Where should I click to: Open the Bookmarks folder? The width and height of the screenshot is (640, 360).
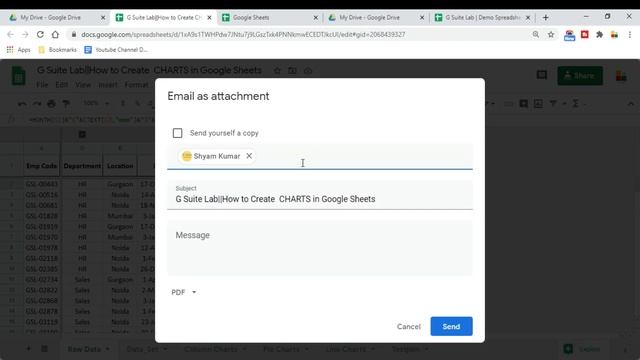click(x=58, y=50)
